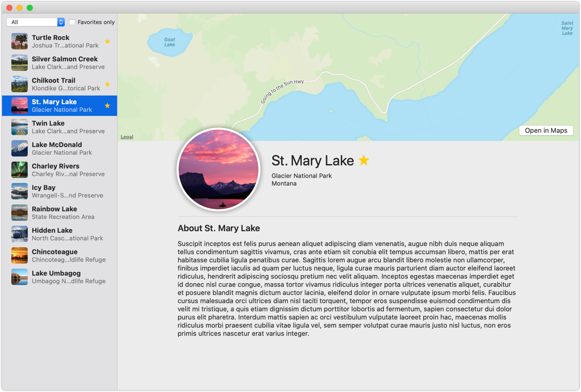Screen dimensions: 581x392
Task: Click Goat Lake label on the map
Action: [x=170, y=42]
